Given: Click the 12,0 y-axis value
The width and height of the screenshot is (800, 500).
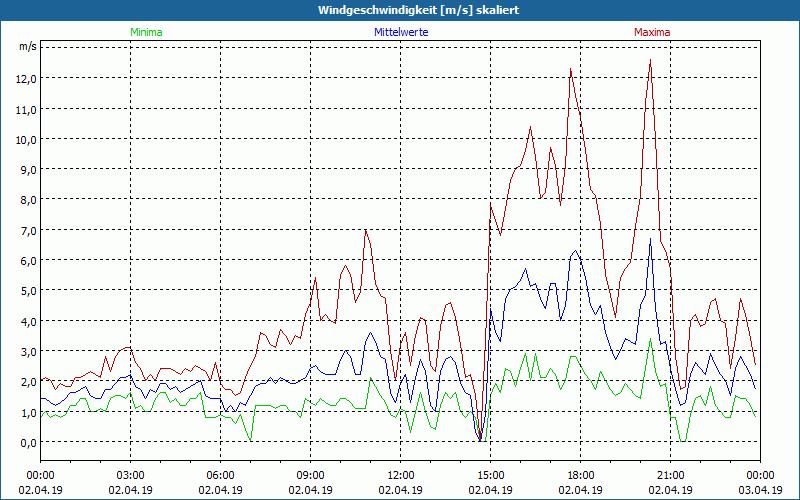Looking at the screenshot, I should click(27, 79).
